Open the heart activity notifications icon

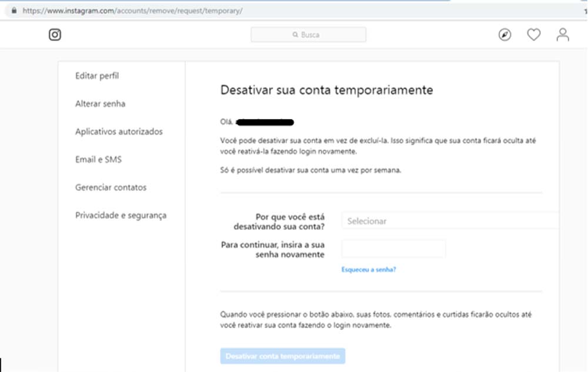(533, 35)
